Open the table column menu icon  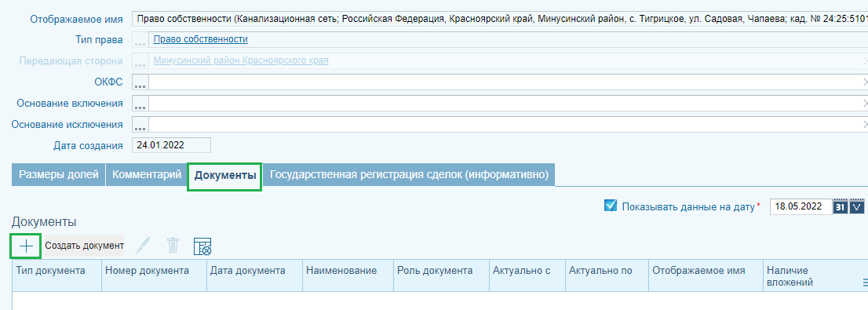point(864,283)
